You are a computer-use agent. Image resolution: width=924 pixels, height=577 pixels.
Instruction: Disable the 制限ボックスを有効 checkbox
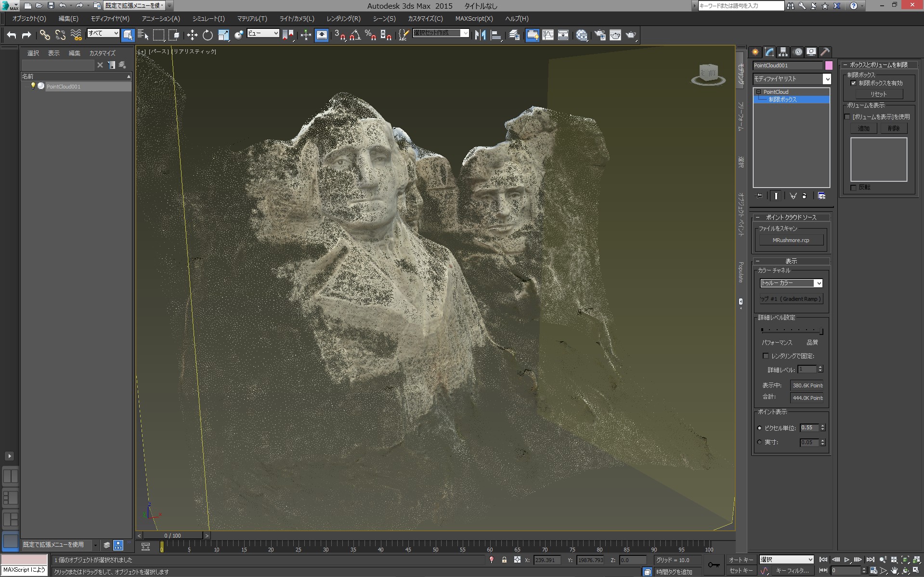[853, 83]
